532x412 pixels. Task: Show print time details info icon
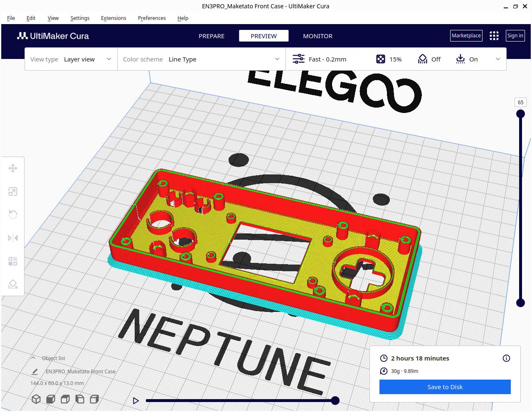[506, 358]
